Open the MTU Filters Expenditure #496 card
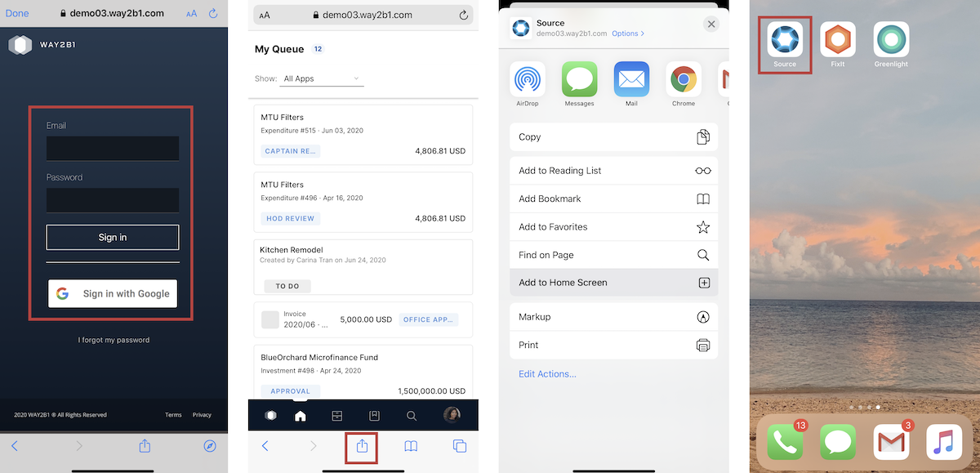The height and width of the screenshot is (473, 980). click(x=363, y=203)
